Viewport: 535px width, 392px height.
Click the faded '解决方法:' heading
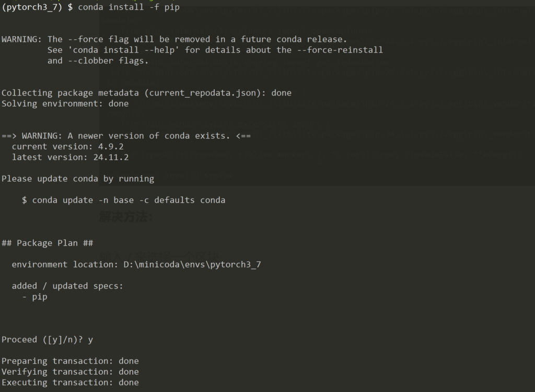coord(126,217)
